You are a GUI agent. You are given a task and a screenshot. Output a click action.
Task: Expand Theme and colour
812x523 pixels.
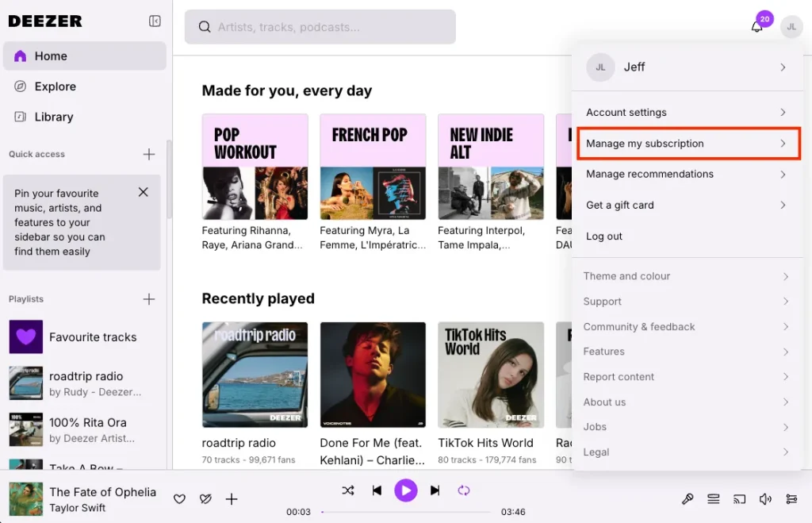click(688, 276)
